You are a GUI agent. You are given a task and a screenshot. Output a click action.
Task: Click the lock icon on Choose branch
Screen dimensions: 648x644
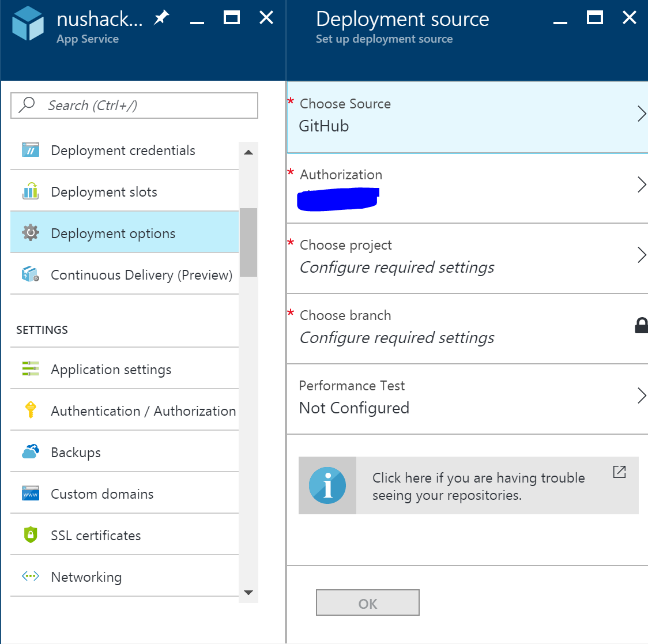point(642,325)
